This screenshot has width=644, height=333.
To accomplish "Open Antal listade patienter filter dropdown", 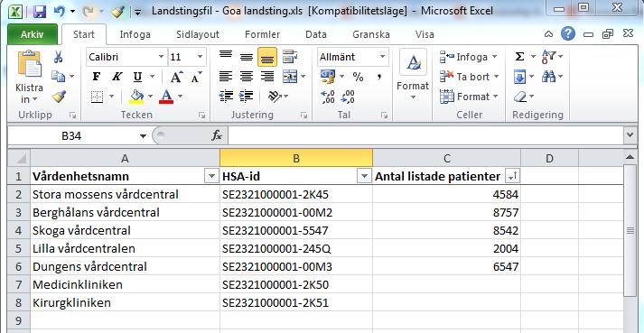I will 512,177.
